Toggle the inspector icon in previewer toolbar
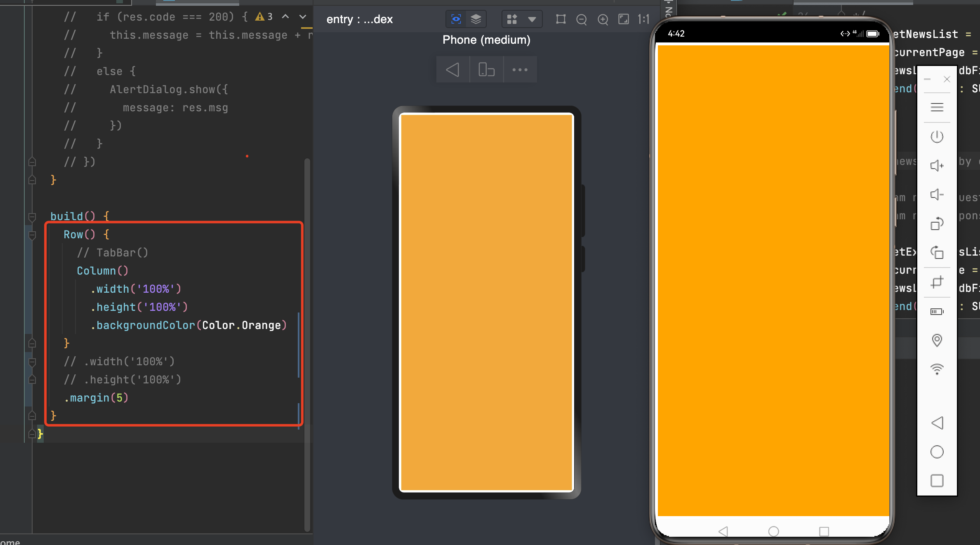 [456, 19]
